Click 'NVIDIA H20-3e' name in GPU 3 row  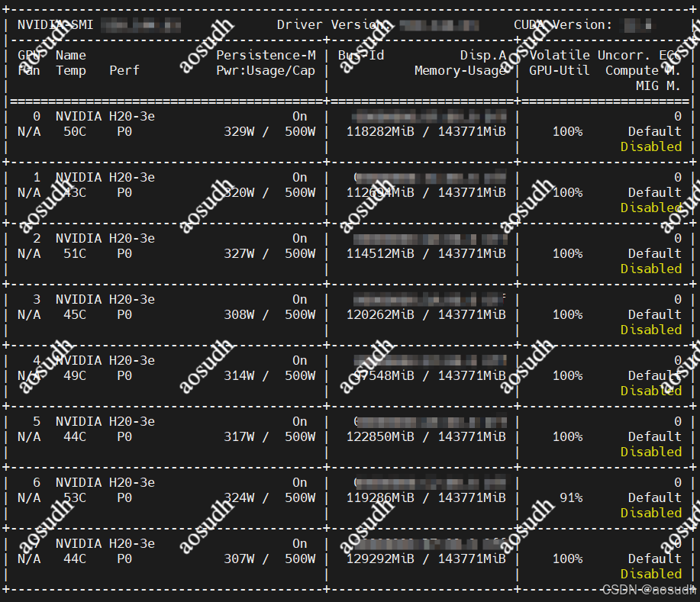click(x=105, y=300)
